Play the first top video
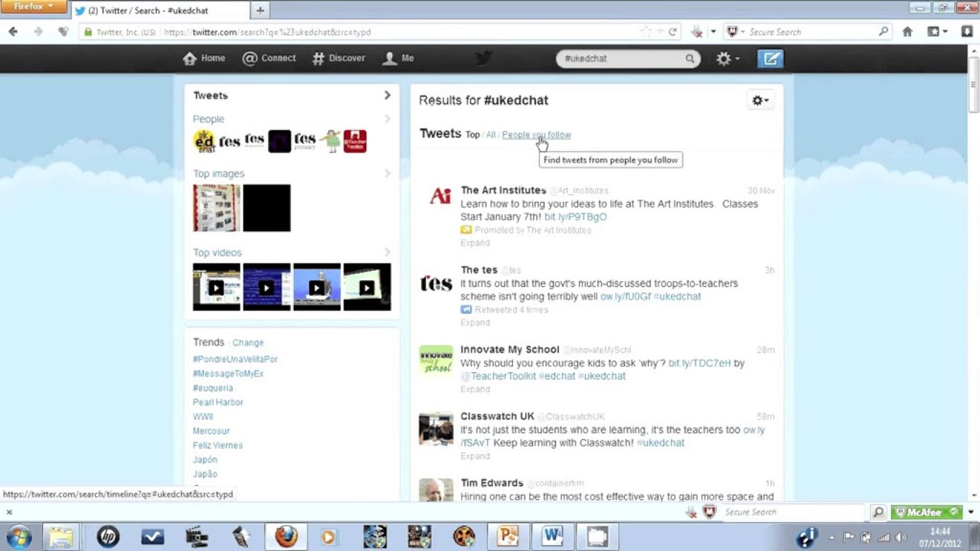 point(216,287)
